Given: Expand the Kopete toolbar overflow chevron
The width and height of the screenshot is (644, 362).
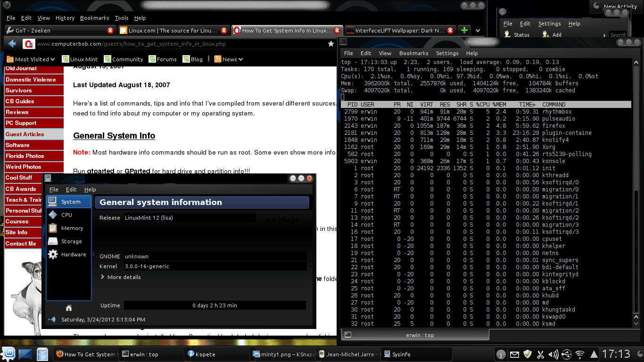Looking at the screenshot, I should pos(604,35).
